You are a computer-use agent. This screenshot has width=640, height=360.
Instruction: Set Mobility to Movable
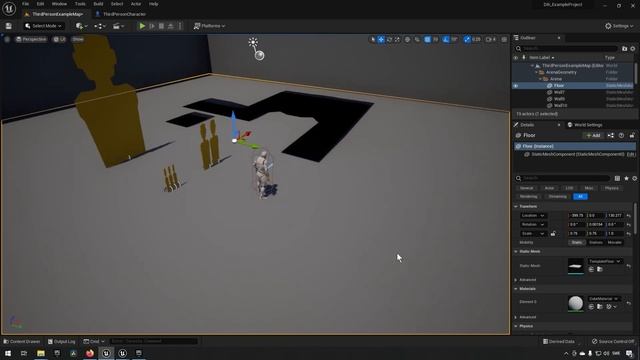click(x=614, y=242)
